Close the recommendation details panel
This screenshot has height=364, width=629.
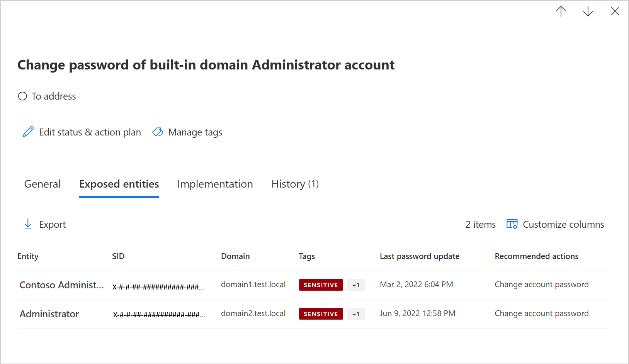tap(615, 12)
